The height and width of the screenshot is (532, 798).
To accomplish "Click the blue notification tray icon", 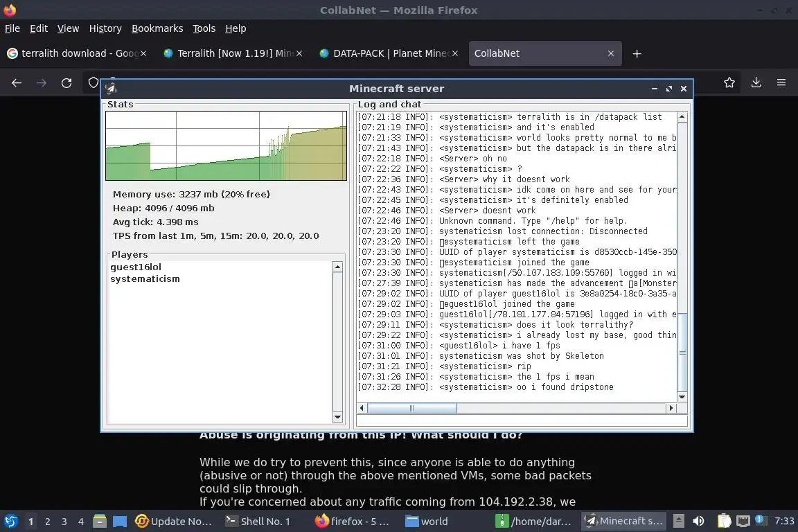I will coord(759,520).
